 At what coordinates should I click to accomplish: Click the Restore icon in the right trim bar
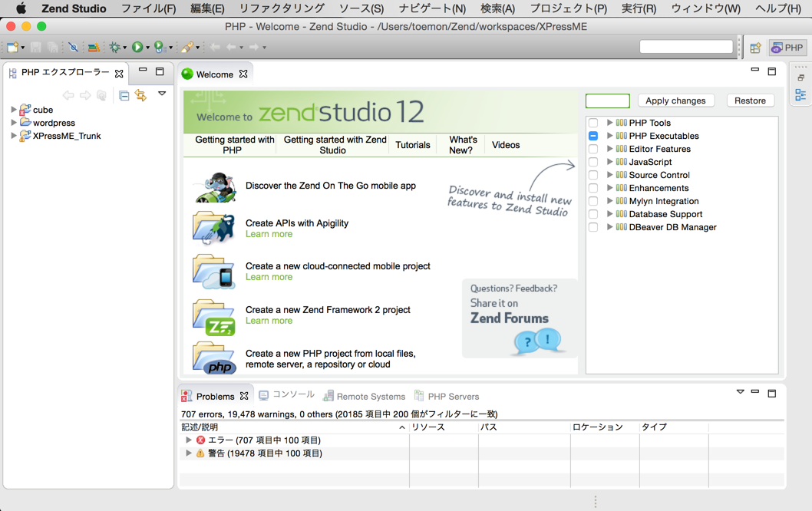click(800, 78)
